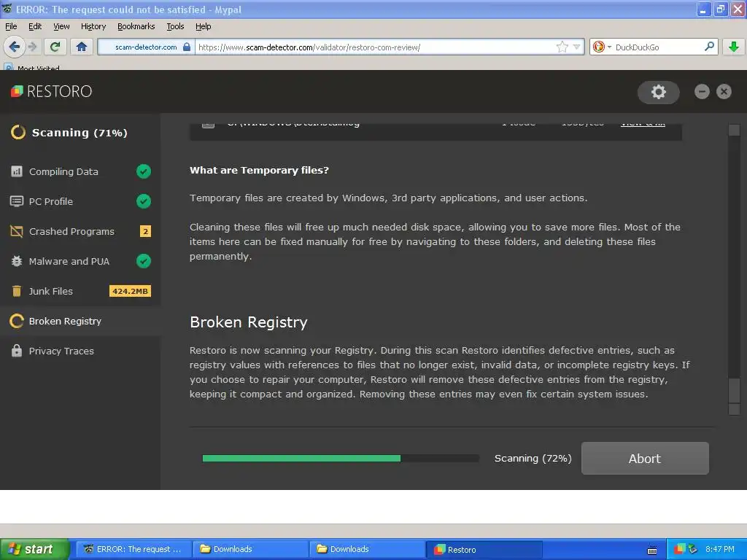The image size is (747, 560).
Task: Click the scrollbar down arrow in Restoro
Action: (x=734, y=409)
